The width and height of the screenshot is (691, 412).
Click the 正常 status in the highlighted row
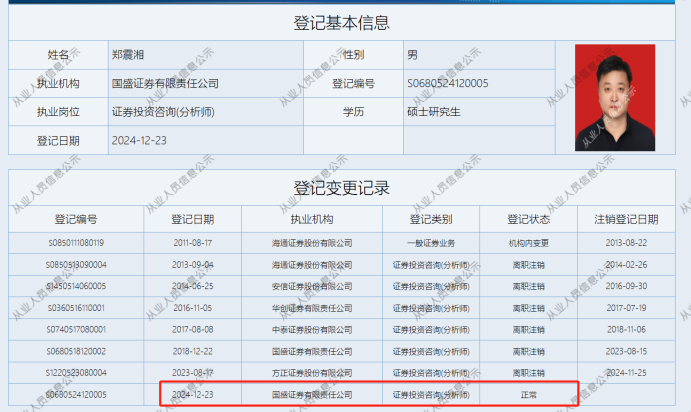(528, 395)
